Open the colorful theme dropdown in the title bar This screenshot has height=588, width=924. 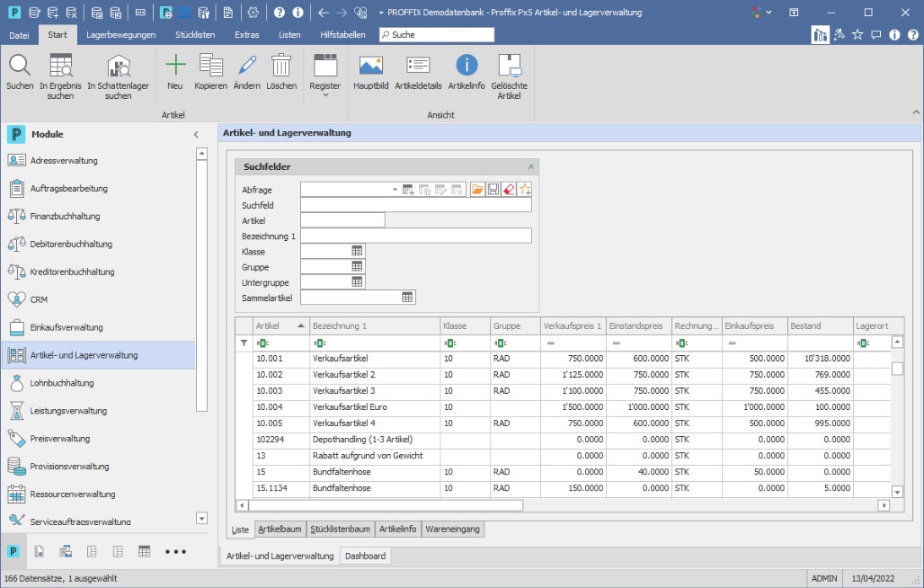(762, 13)
